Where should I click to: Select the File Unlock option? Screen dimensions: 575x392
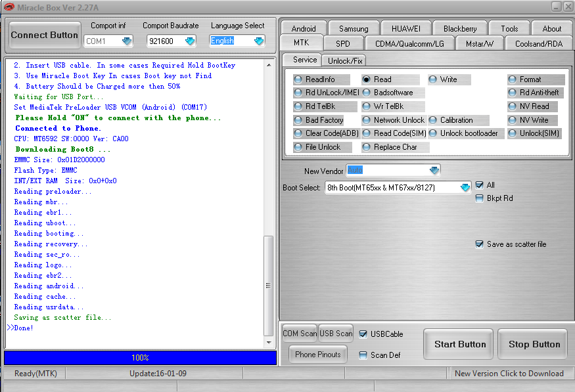point(298,147)
